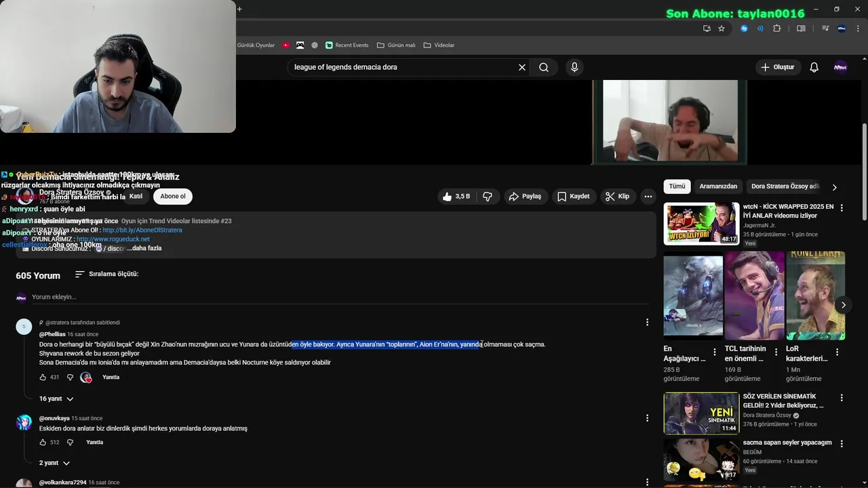Open SÖZ VERİLEN SİNEMATİK video thumbnail
This screenshot has height=488, width=868.
click(x=701, y=413)
